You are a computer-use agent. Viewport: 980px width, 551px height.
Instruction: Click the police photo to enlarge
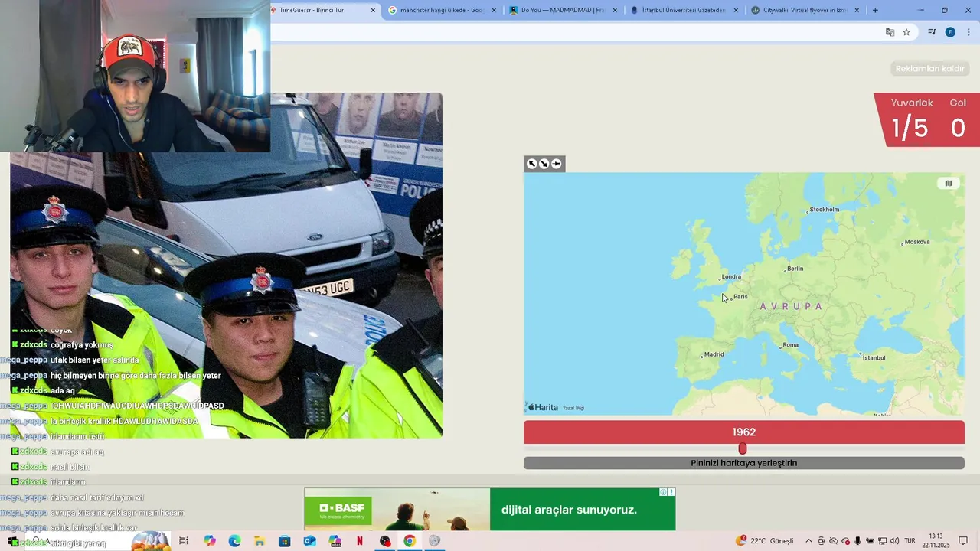[226, 265]
